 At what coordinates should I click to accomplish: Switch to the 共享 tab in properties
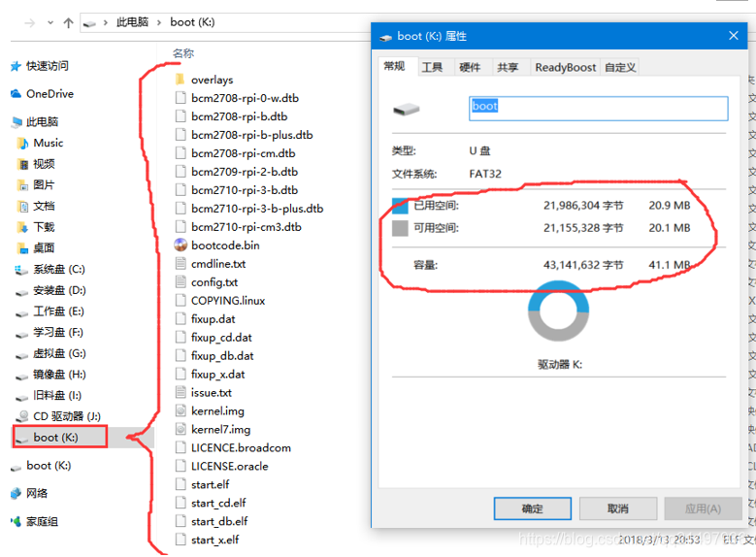click(508, 67)
